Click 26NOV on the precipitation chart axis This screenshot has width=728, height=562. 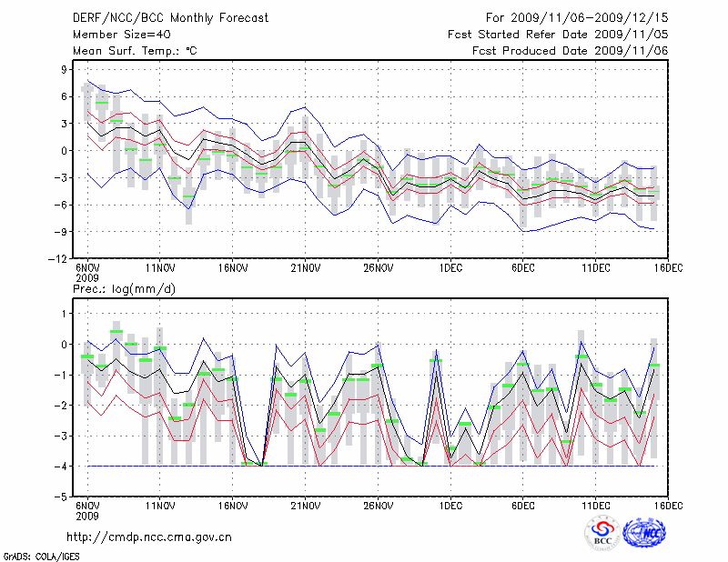coord(378,506)
